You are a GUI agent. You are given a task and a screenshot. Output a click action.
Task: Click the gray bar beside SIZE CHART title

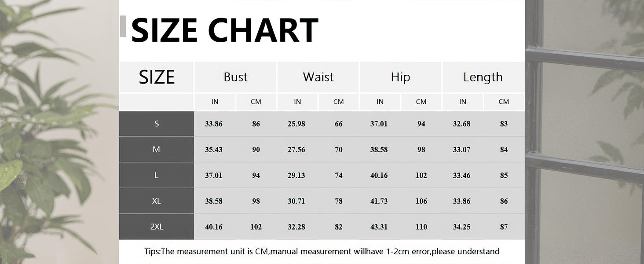pos(123,26)
